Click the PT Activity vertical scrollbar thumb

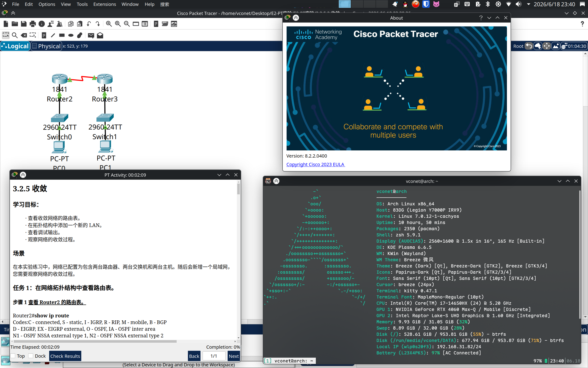(238, 189)
